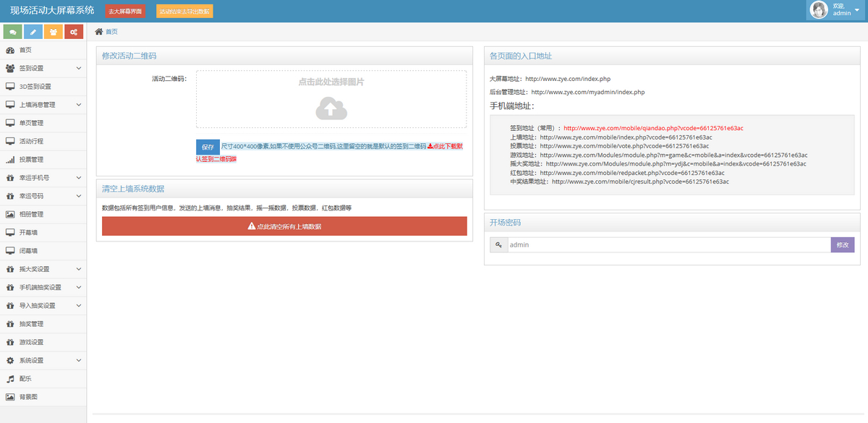
Task: Expand the 上墙消息管理 sidebar submenu
Action: (x=78, y=105)
